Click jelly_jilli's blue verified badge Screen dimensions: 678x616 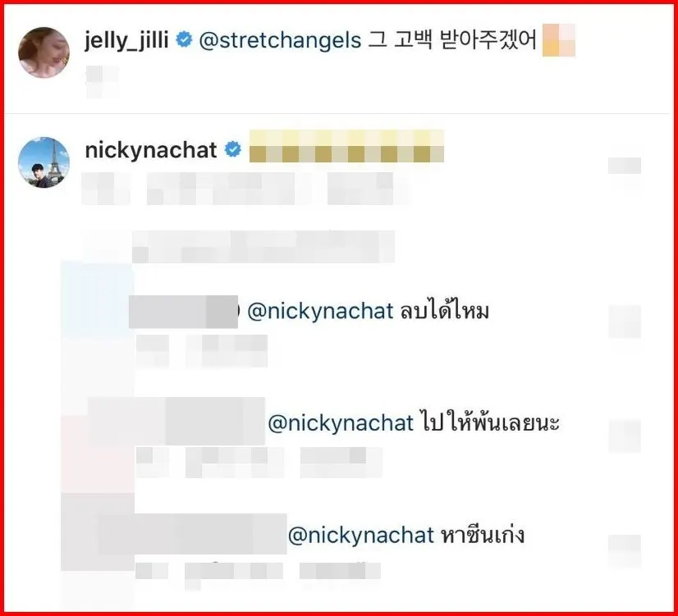(184, 39)
